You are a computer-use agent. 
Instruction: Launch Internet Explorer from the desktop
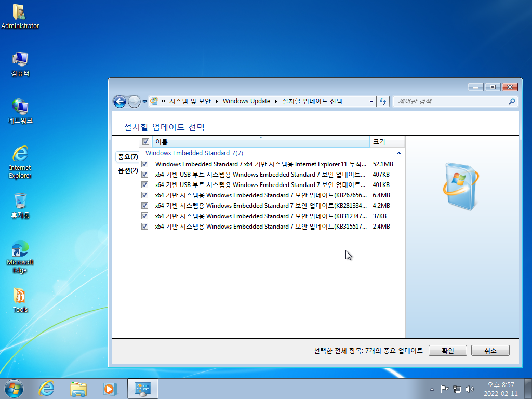(20, 162)
